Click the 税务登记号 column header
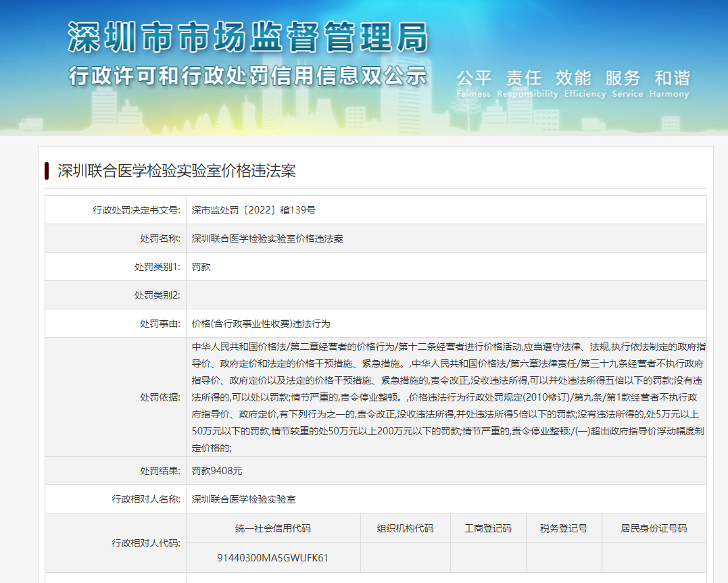 [563, 528]
